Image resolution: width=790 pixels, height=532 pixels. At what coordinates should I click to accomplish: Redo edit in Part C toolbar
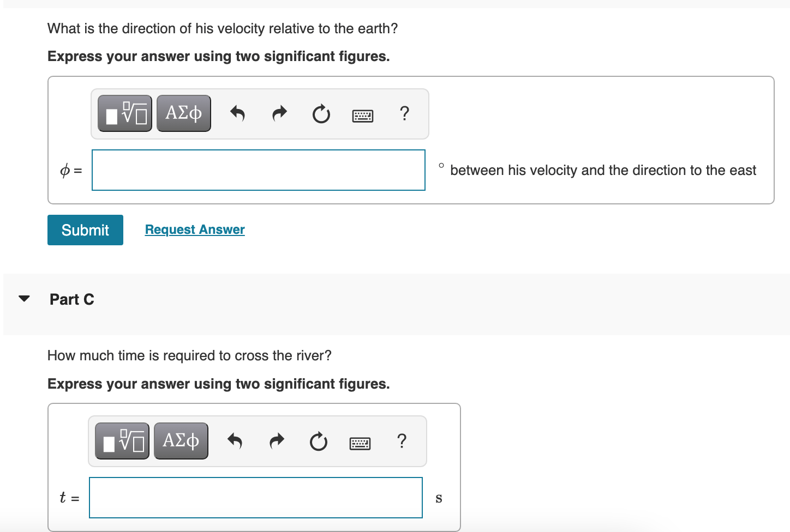(x=277, y=441)
